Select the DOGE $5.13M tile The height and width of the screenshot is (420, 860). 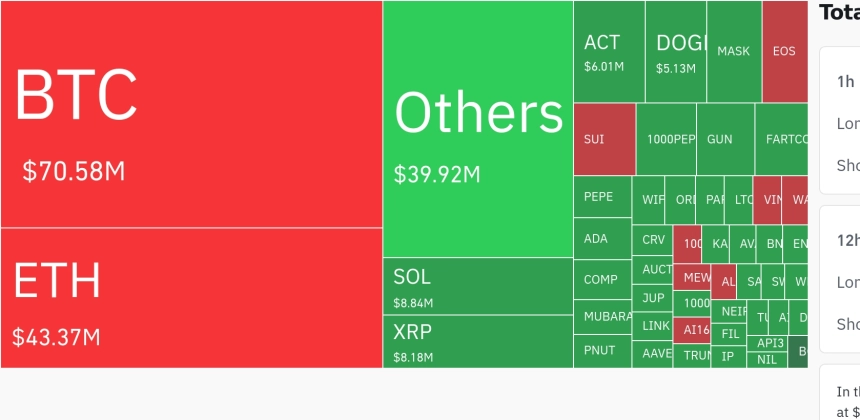676,52
